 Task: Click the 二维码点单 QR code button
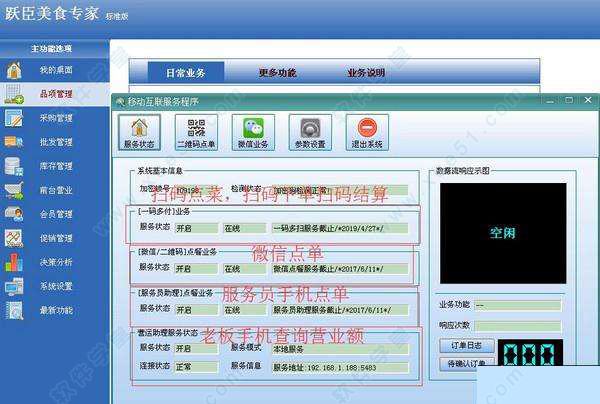196,132
